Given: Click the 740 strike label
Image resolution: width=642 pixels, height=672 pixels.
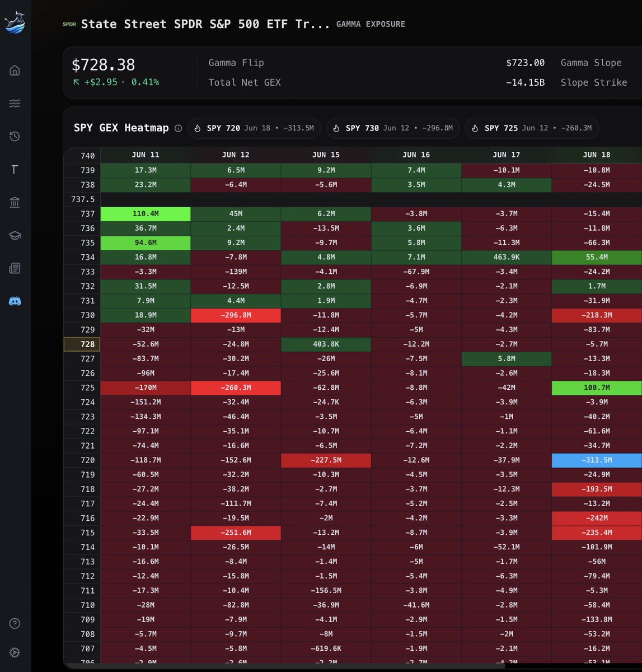Looking at the screenshot, I should tap(88, 156).
